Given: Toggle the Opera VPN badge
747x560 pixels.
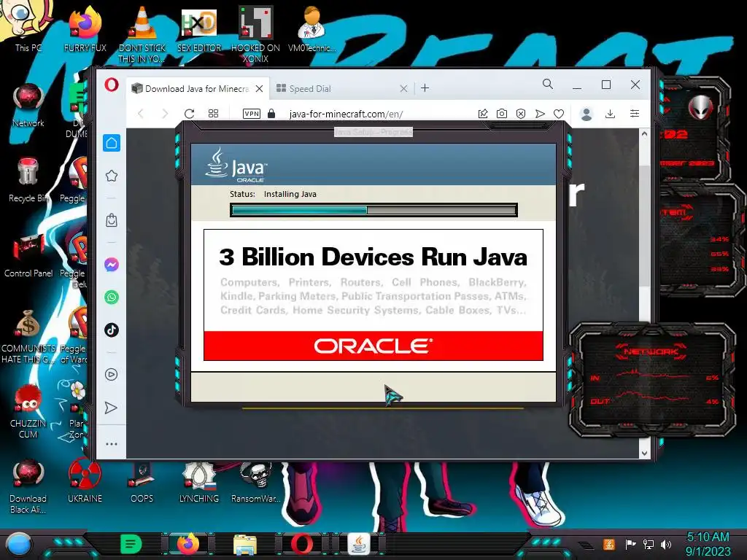Looking at the screenshot, I should pyautogui.click(x=252, y=113).
